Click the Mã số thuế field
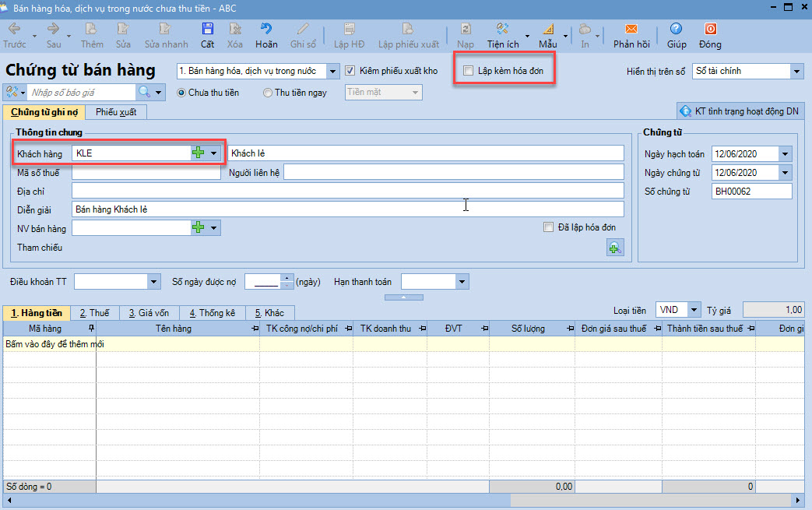Viewport: 812px width, 510px height. pos(146,172)
